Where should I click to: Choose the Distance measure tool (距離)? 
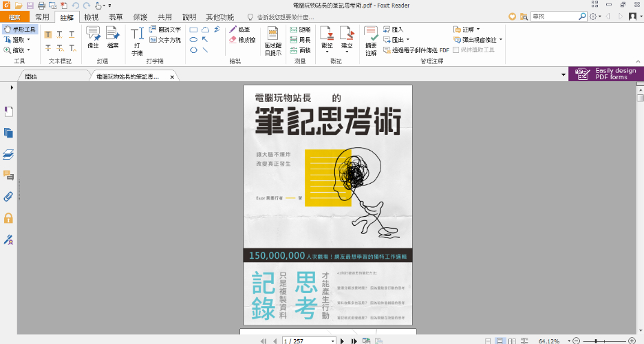pyautogui.click(x=300, y=30)
